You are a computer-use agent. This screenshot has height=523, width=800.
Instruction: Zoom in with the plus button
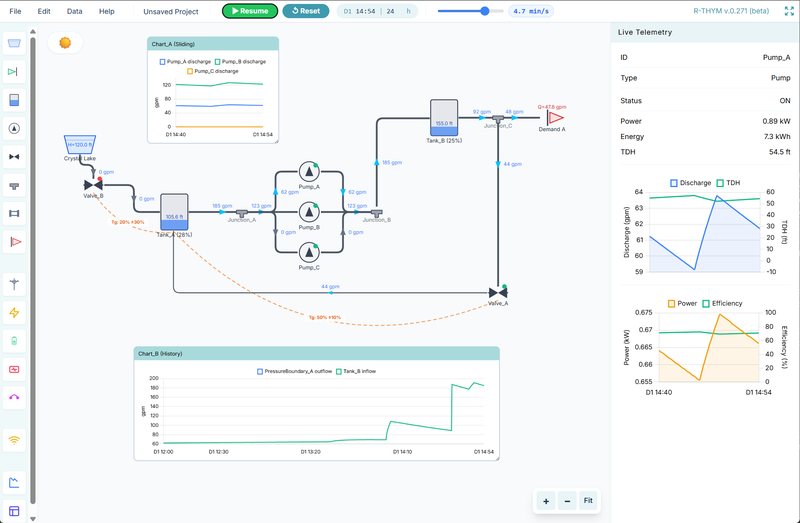point(546,501)
